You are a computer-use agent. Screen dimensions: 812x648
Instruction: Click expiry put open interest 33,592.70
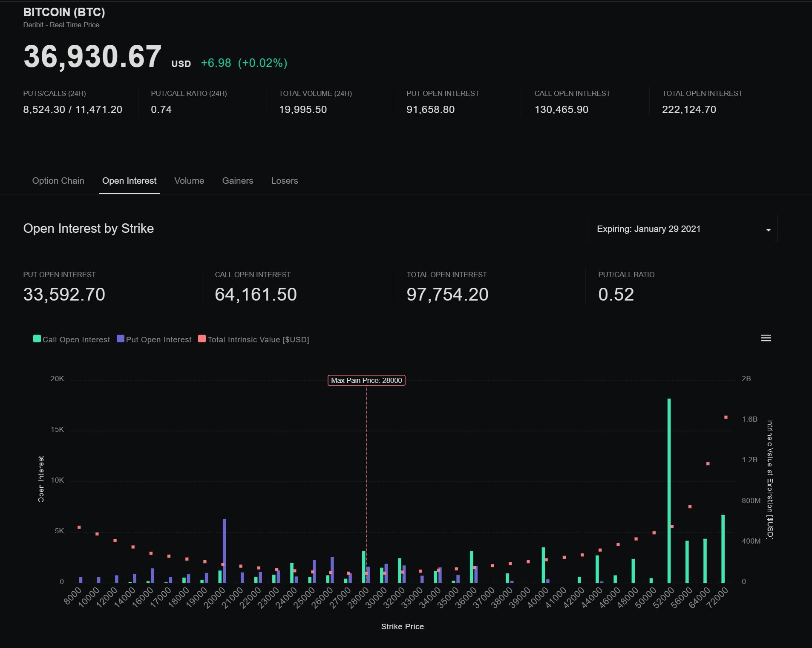coord(64,295)
